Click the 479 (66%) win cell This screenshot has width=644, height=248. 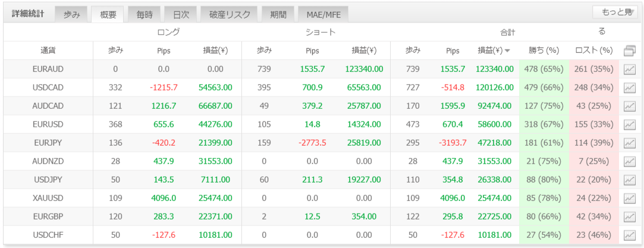(x=544, y=88)
